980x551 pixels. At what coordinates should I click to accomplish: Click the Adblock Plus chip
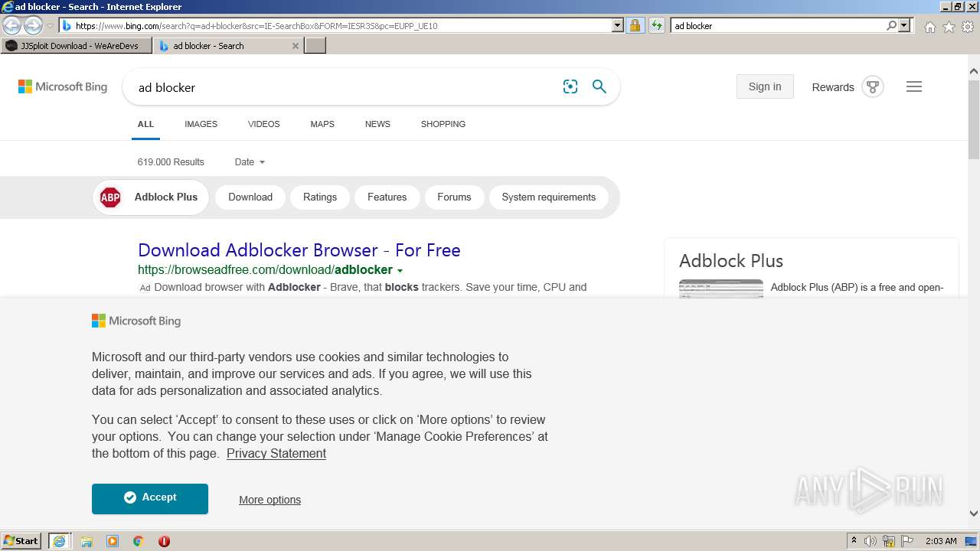(151, 197)
